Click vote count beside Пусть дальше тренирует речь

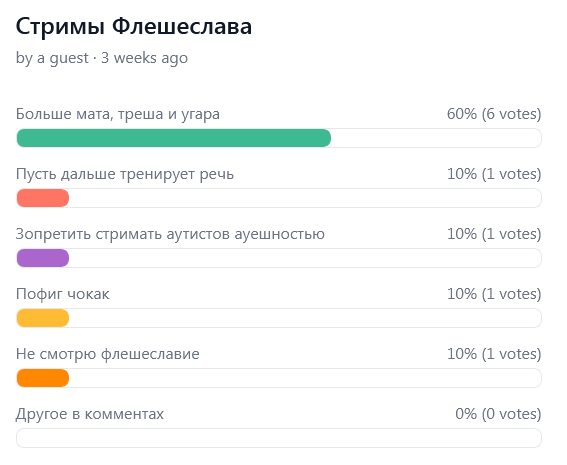pyautogui.click(x=494, y=174)
